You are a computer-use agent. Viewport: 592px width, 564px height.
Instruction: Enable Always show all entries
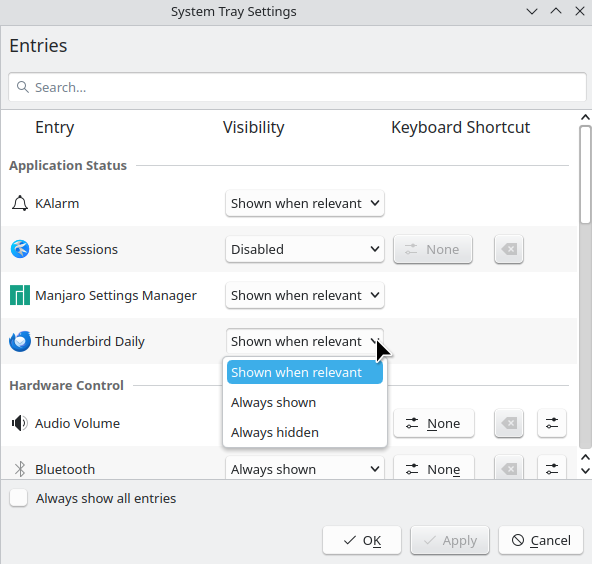[x=18, y=498]
